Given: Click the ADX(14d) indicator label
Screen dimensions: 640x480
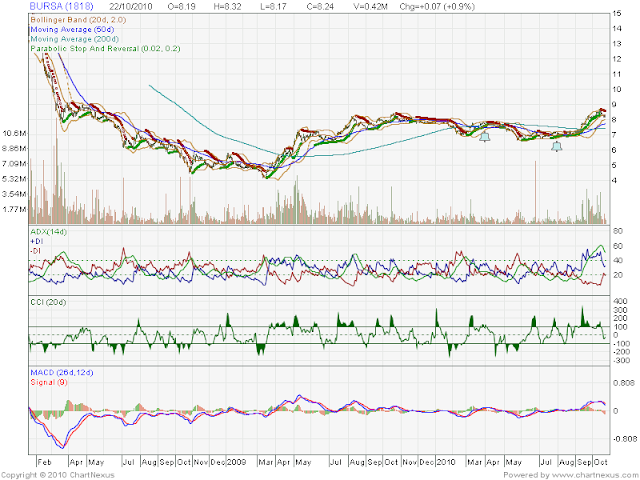Looking at the screenshot, I should 49,232.
